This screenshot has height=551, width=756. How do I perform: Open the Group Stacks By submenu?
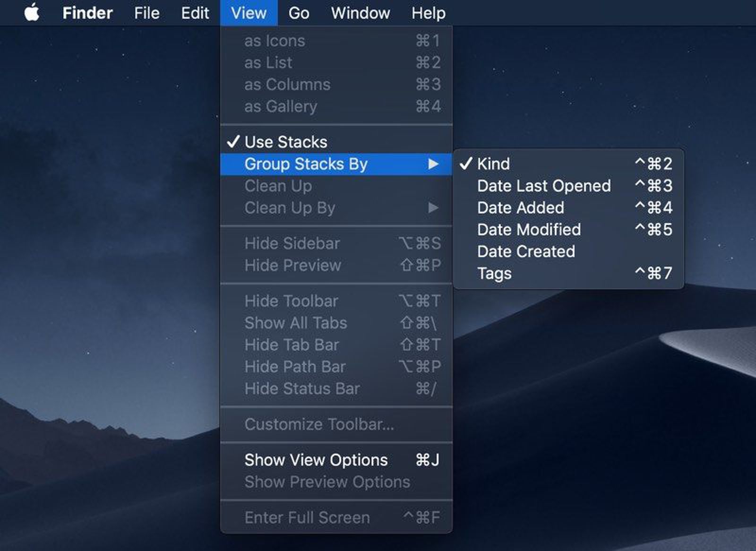(x=306, y=164)
